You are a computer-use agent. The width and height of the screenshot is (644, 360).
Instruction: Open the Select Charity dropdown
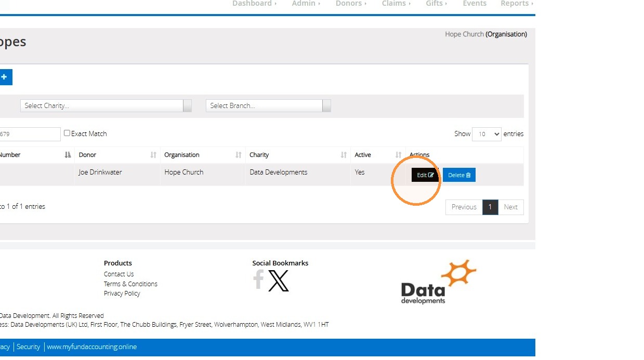[106, 105]
